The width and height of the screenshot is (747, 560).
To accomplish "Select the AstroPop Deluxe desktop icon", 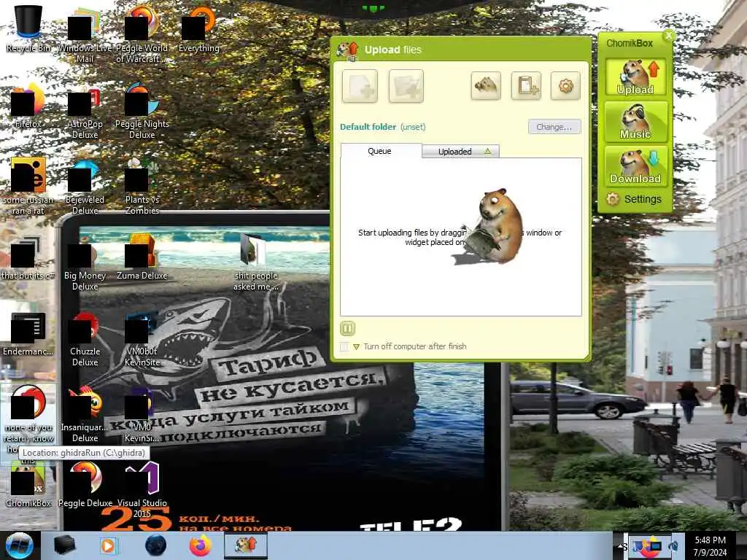I will pos(85,113).
